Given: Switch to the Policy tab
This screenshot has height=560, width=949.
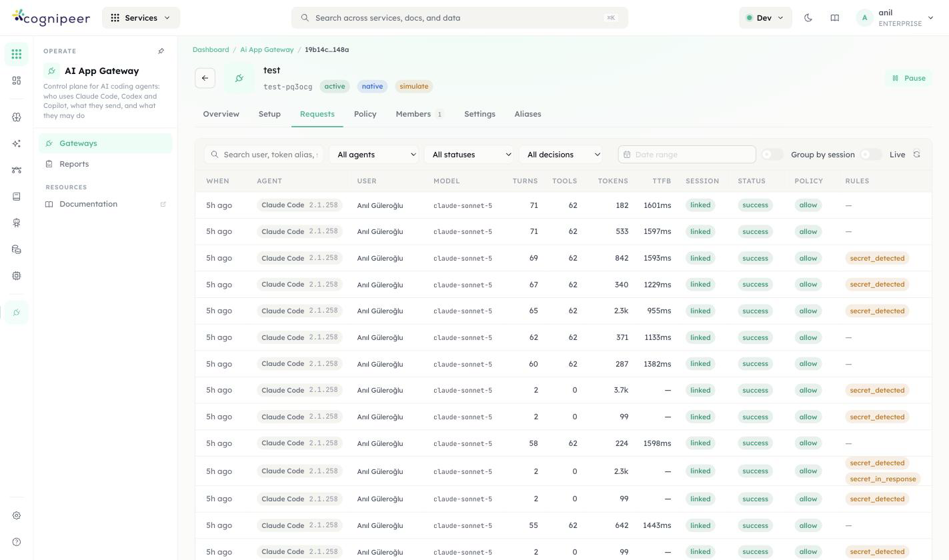Looking at the screenshot, I should pos(365,114).
